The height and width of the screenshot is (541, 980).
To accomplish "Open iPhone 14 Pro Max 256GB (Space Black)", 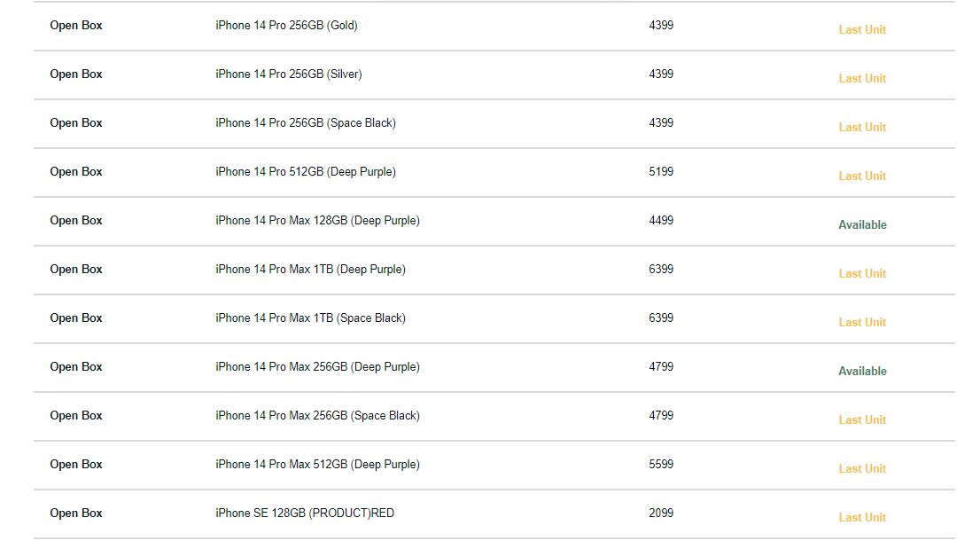I will [x=317, y=416].
